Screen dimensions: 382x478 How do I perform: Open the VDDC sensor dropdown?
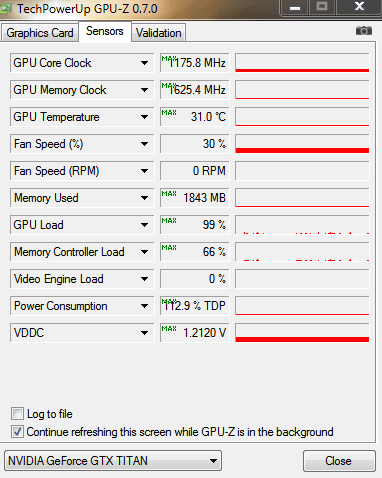[x=144, y=333]
